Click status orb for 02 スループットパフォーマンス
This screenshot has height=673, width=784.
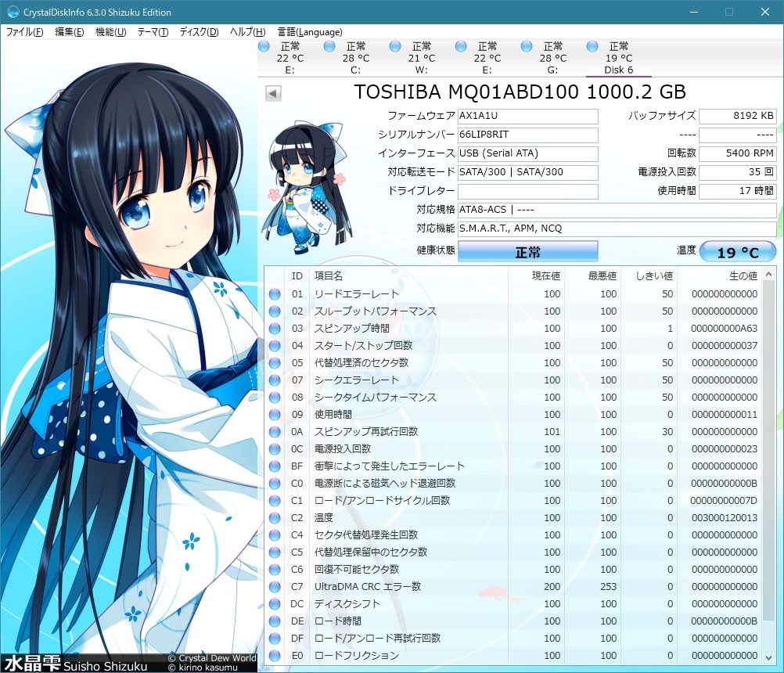[275, 311]
